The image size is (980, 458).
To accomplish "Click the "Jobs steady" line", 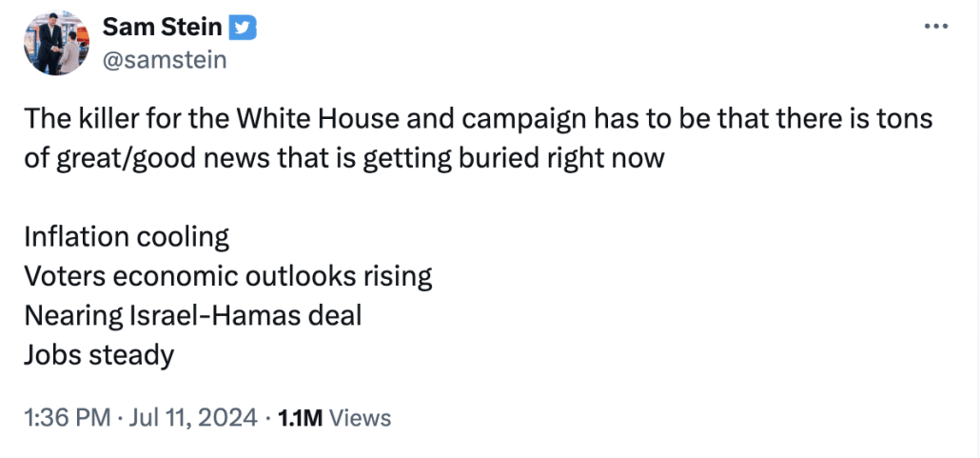I will [x=99, y=354].
